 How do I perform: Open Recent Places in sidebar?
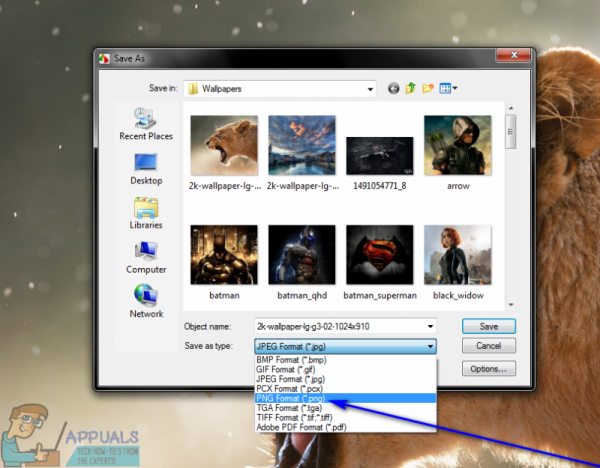pyautogui.click(x=146, y=124)
